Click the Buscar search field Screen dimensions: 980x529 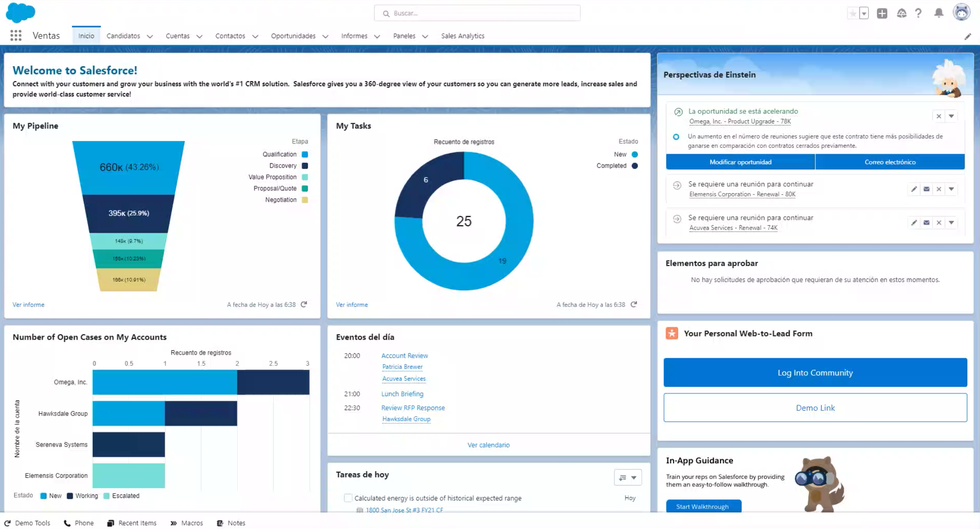click(x=477, y=13)
